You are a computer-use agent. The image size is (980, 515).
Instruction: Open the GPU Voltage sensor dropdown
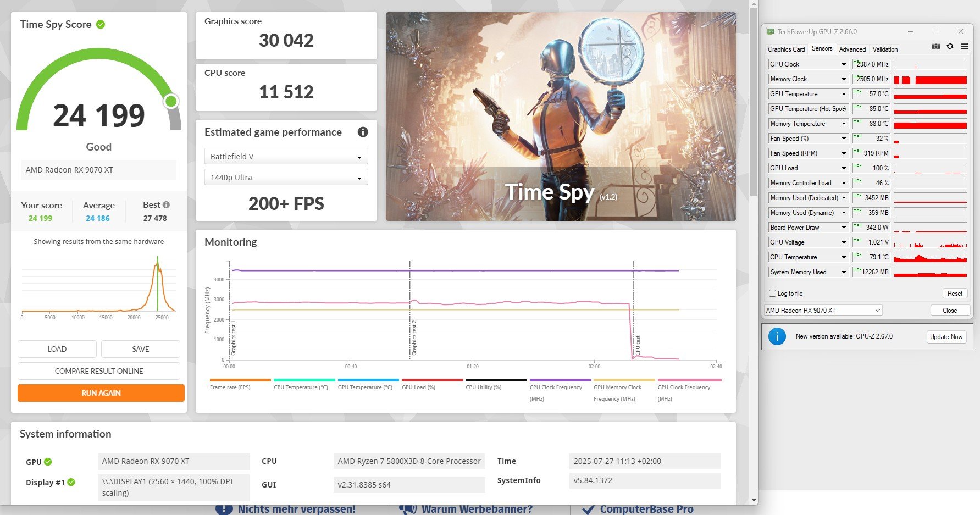tap(844, 242)
